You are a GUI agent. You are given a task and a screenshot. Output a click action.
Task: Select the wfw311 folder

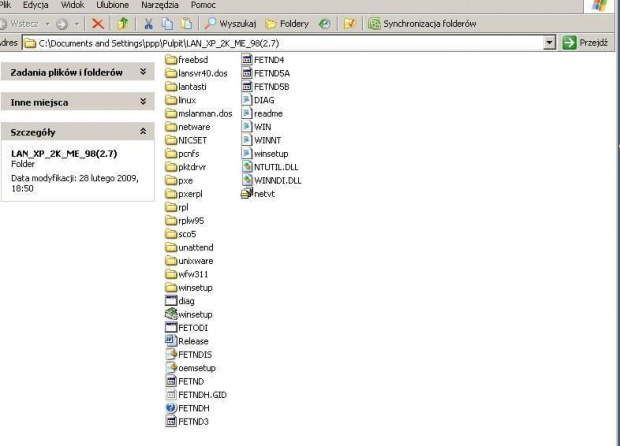tap(187, 274)
